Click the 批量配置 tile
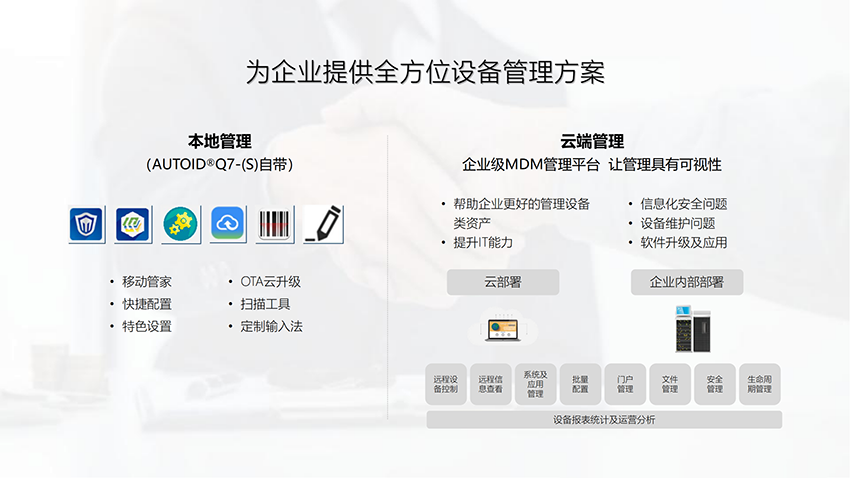 click(x=580, y=384)
